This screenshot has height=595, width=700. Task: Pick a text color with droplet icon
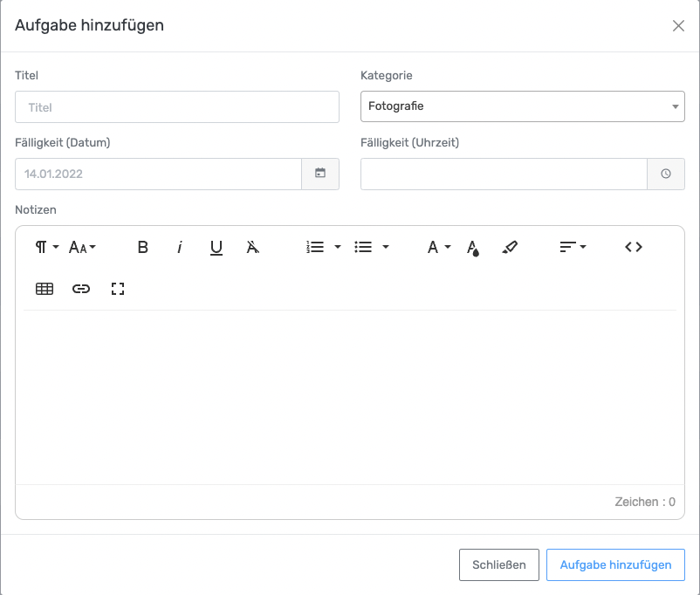[x=473, y=248]
